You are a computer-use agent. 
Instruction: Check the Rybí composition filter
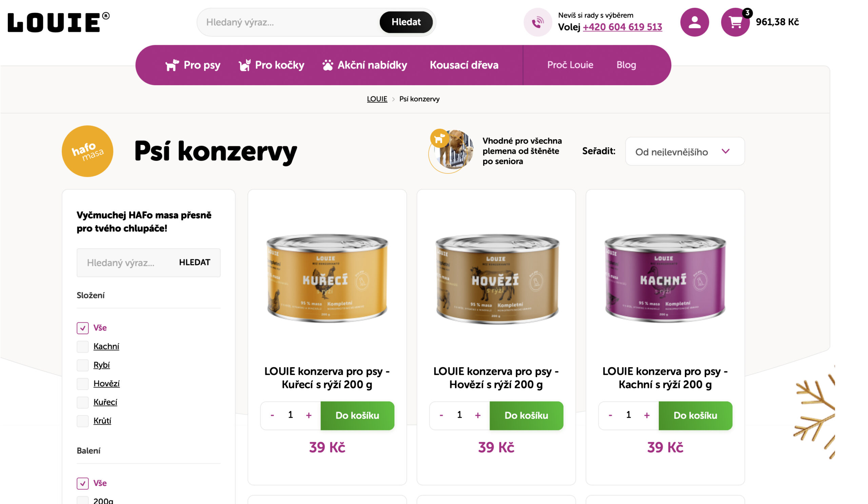point(83,365)
